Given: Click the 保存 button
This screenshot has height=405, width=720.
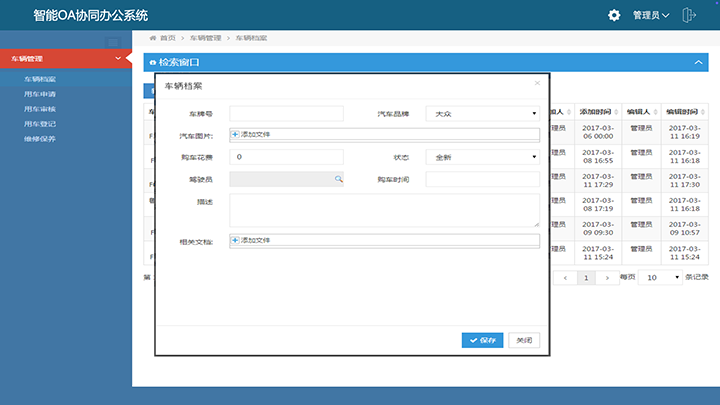Looking at the screenshot, I should coord(482,340).
